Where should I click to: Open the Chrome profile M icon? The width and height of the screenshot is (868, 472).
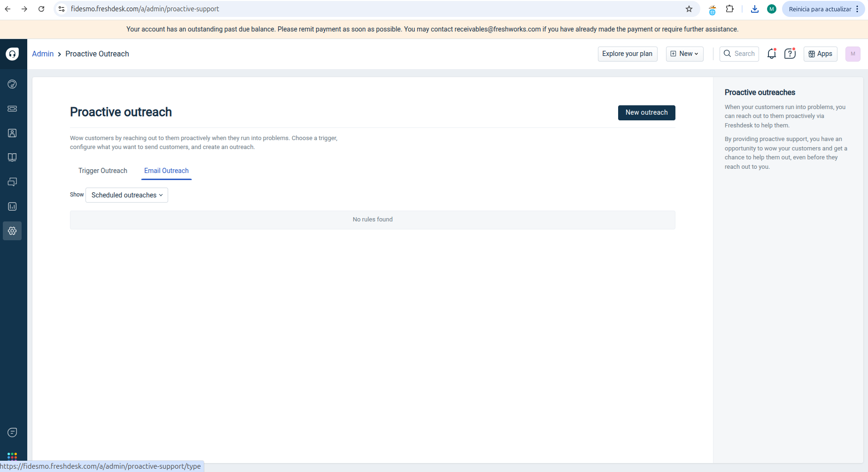(772, 9)
